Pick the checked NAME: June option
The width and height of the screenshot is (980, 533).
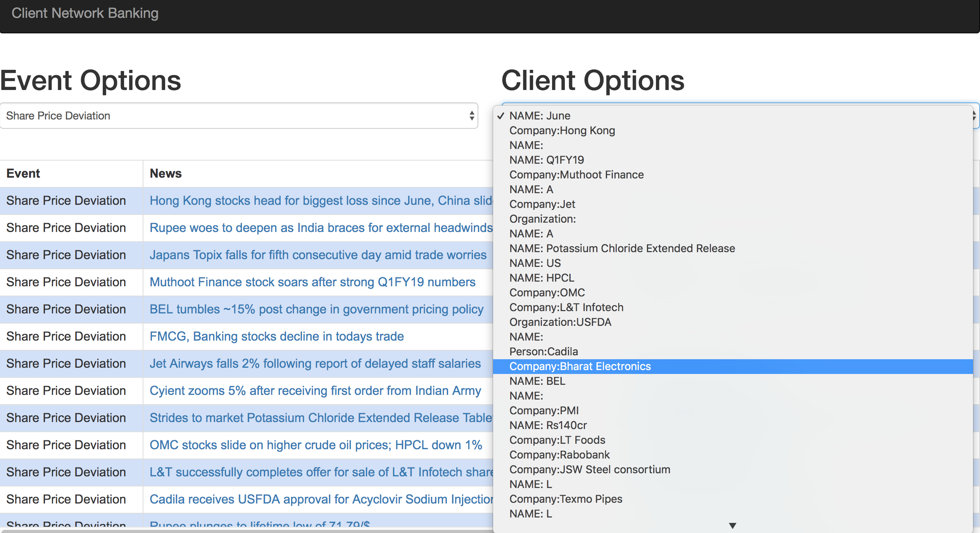[x=540, y=116]
